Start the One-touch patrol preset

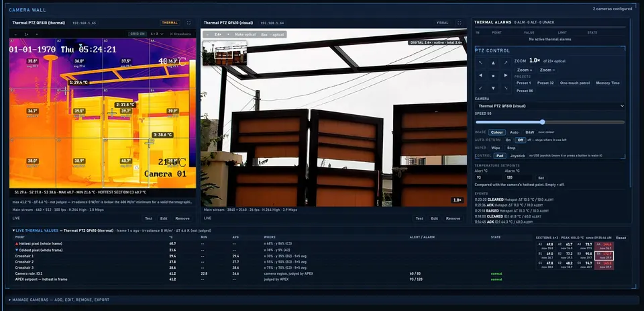point(575,83)
